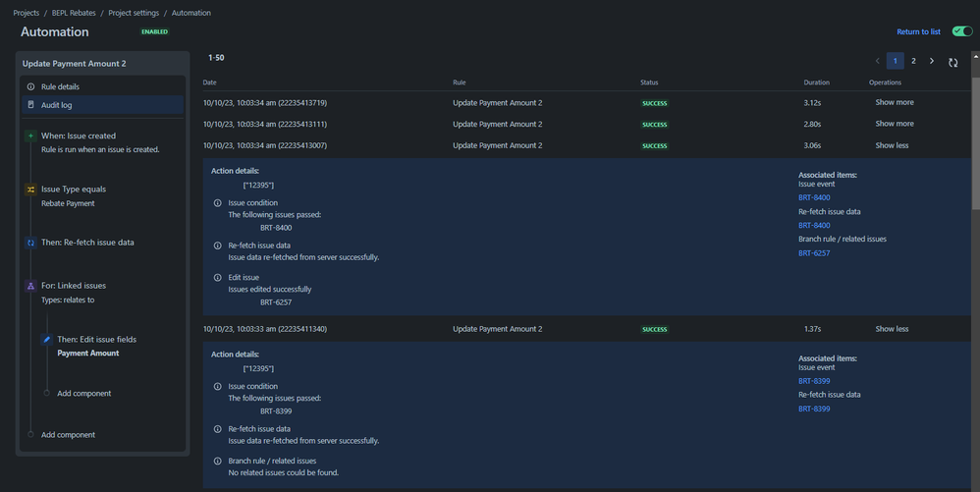Click info icon beside Issue condition for BRT-8400

[217, 203]
